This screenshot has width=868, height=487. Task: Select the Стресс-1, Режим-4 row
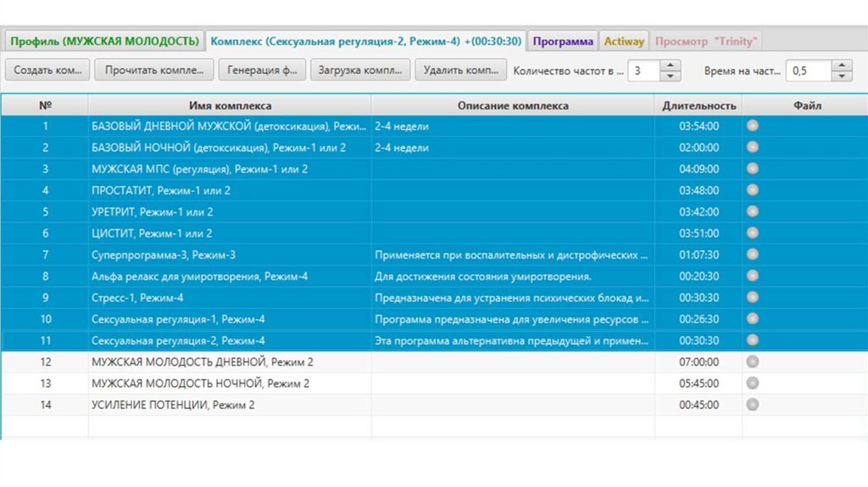coord(434,298)
